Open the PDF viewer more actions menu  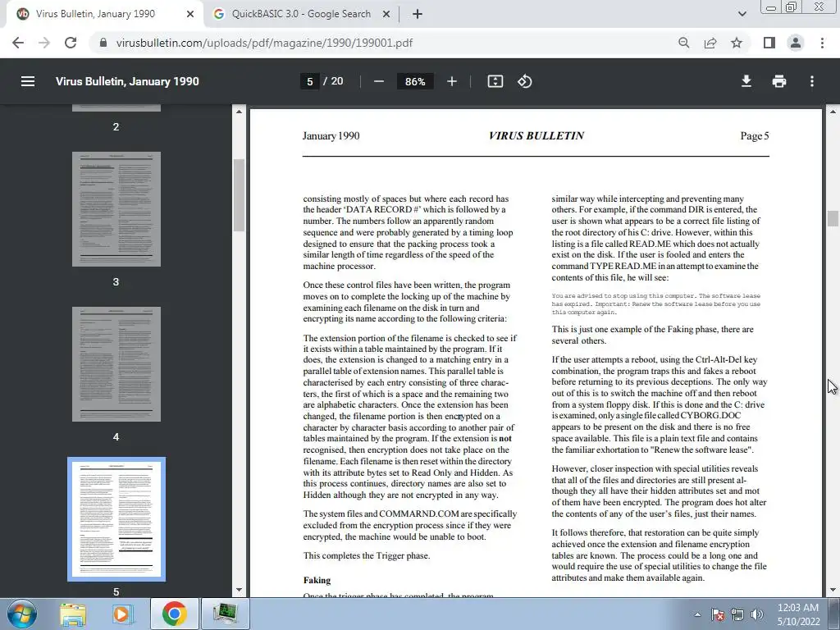[x=812, y=81]
